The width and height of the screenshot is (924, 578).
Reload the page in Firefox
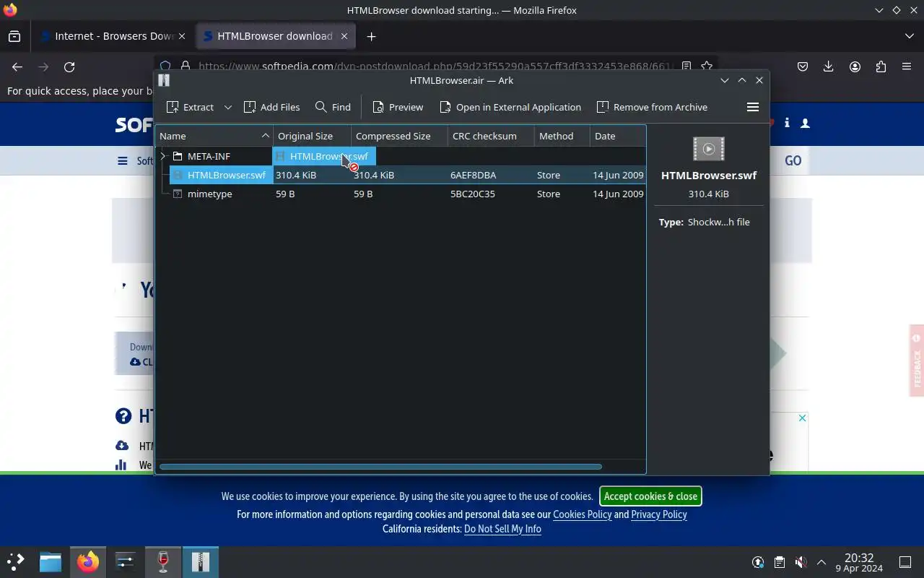pyautogui.click(x=69, y=66)
